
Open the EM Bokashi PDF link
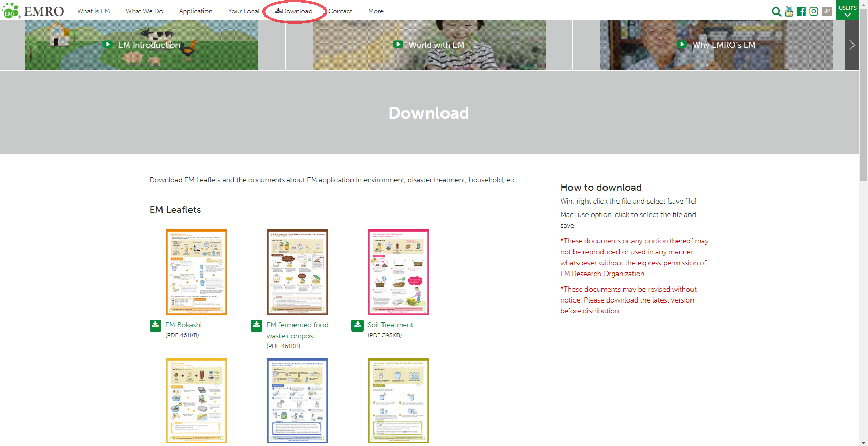click(x=184, y=325)
